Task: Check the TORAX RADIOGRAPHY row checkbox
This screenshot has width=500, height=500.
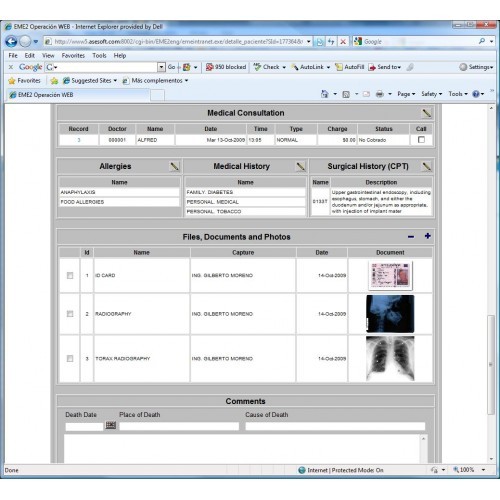Action: click(x=70, y=358)
